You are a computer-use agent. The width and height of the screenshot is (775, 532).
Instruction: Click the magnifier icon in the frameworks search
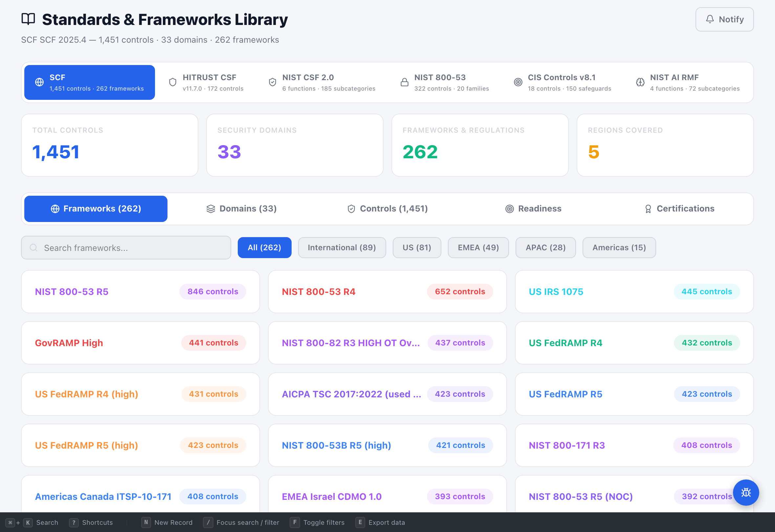[34, 248]
